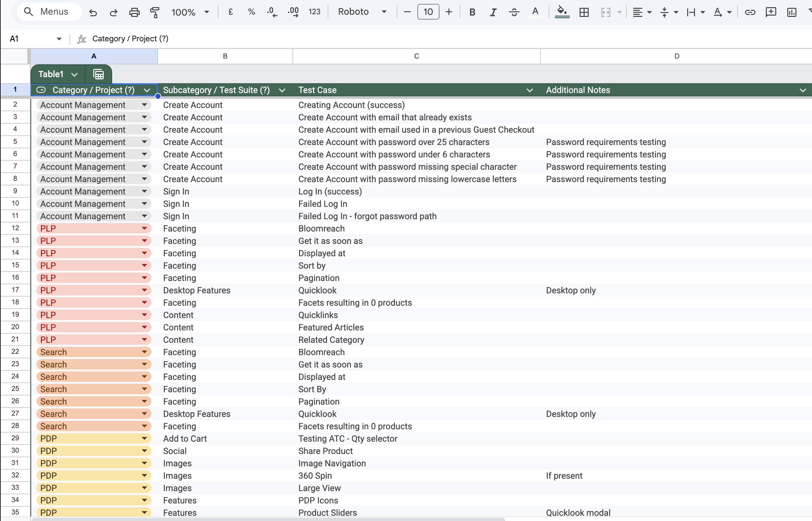Viewport: 812px width, 521px height.
Task: Click the print icon
Action: point(134,12)
